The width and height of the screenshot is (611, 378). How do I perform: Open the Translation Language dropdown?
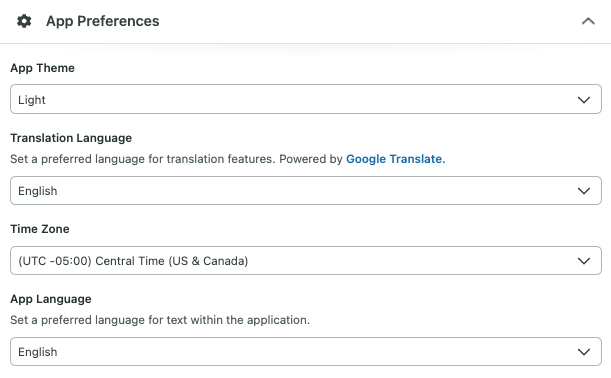(x=306, y=191)
